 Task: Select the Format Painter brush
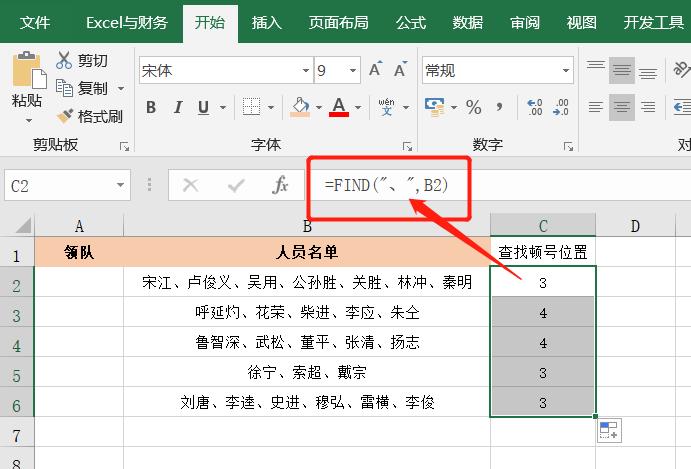(65, 116)
